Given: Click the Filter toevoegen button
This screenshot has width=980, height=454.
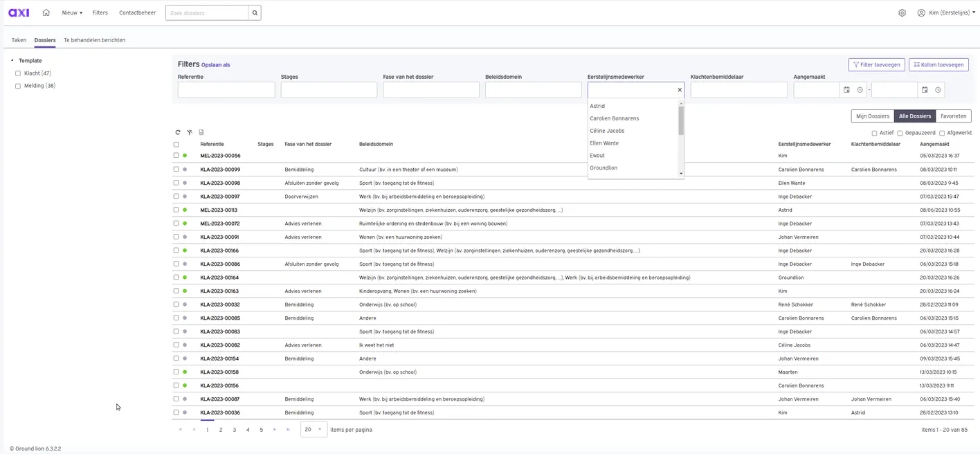Looking at the screenshot, I should (876, 64).
